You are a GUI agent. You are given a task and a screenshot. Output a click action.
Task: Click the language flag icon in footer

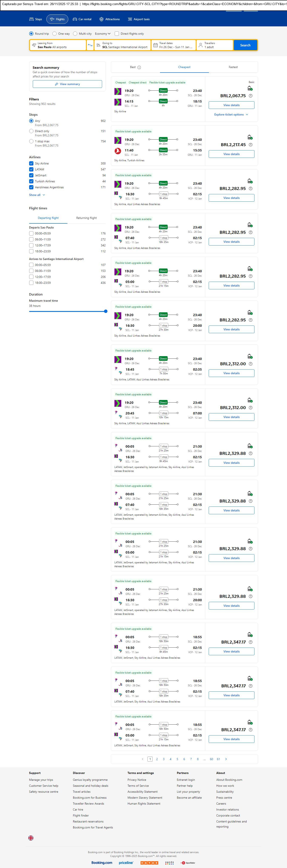[31, 838]
